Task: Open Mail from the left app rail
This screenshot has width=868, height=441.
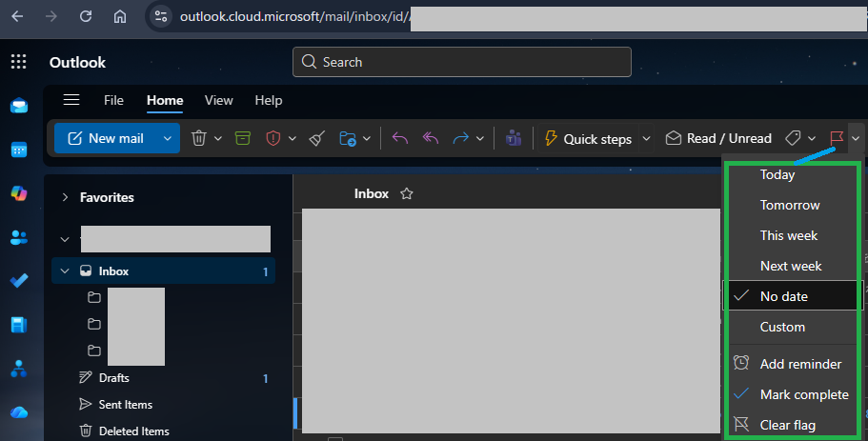Action: point(19,105)
